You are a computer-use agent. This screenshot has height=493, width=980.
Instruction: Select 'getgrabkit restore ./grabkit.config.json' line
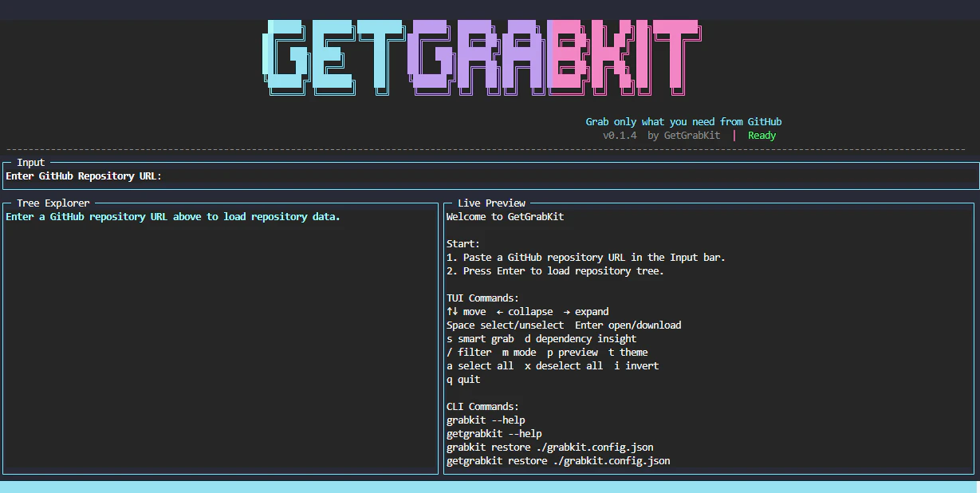point(558,461)
